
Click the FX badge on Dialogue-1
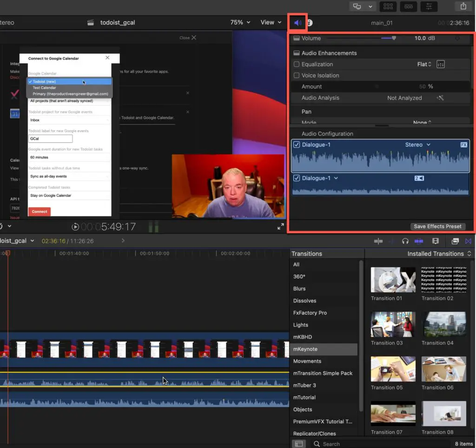click(x=463, y=145)
